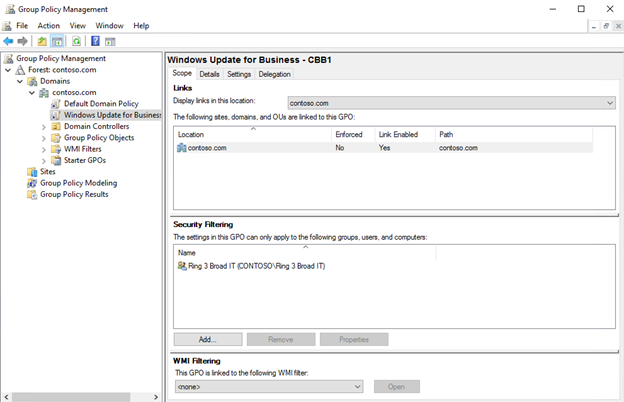The height and width of the screenshot is (402, 624).
Task: Click the Show/Hide Action Pane icon
Action: point(110,41)
